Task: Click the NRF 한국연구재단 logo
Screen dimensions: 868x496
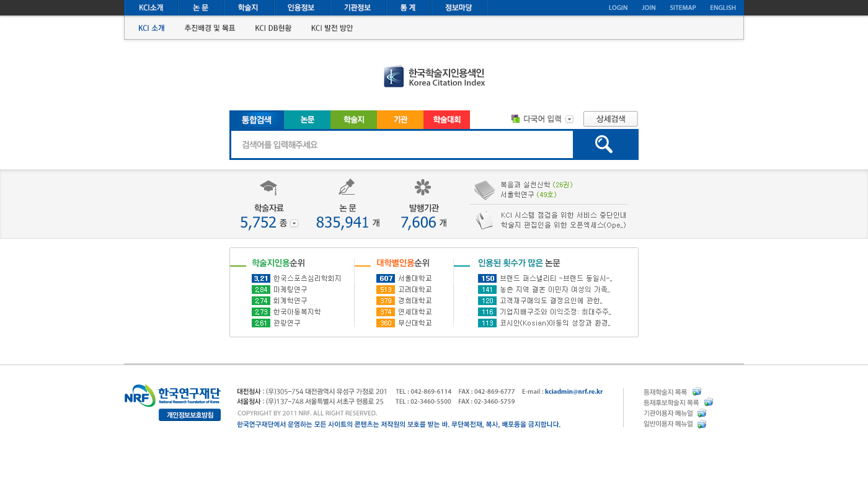Action: [172, 396]
